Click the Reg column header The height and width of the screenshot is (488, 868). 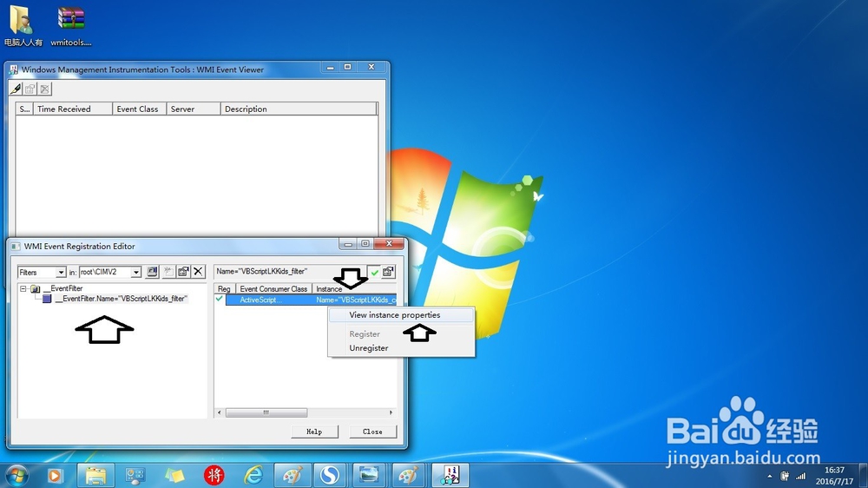(224, 288)
